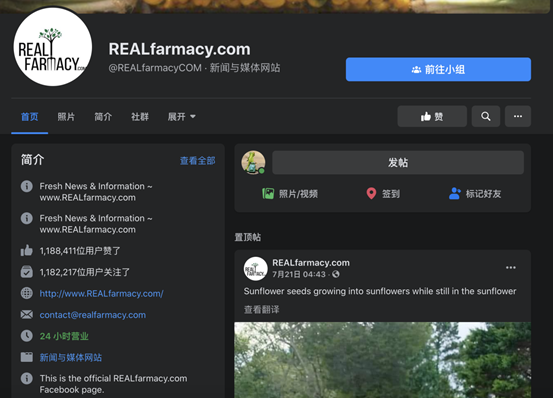Click 'This is the official REALfarmacy.com' text
The width and height of the screenshot is (553, 398).
[x=113, y=378]
